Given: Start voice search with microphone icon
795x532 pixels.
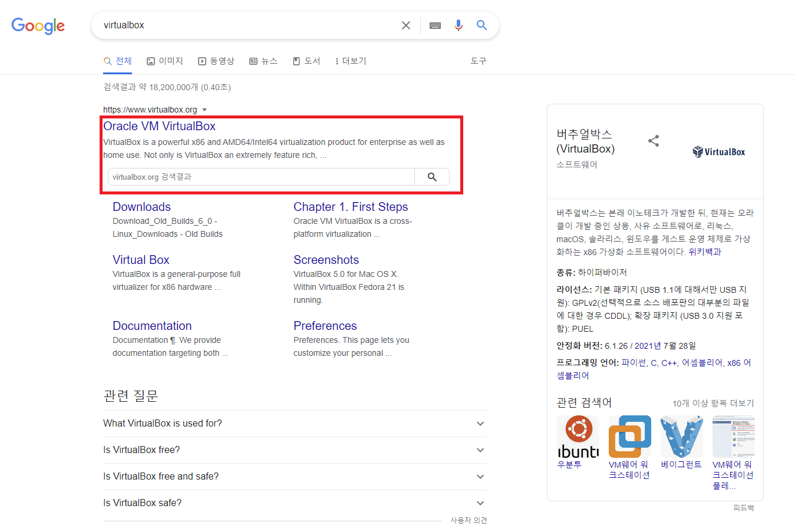Looking at the screenshot, I should (458, 25).
